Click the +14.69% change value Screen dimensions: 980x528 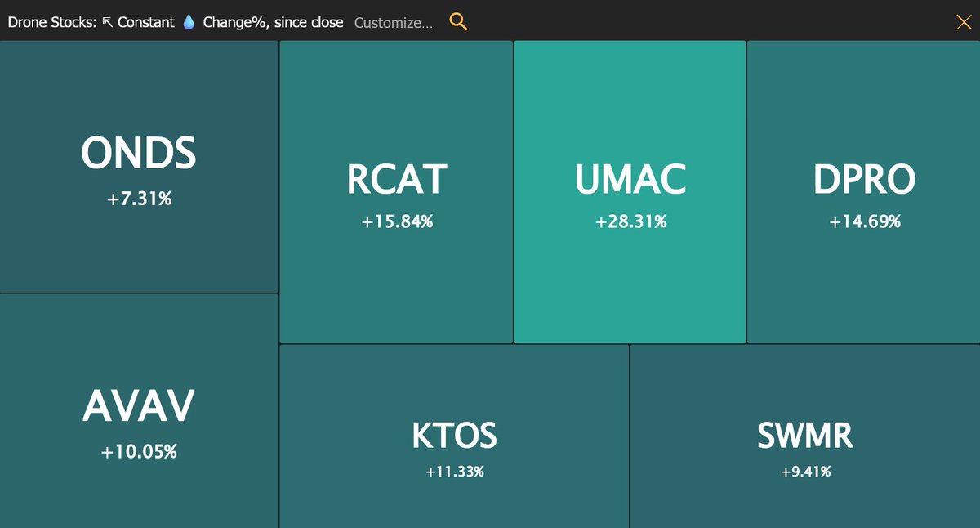[865, 221]
